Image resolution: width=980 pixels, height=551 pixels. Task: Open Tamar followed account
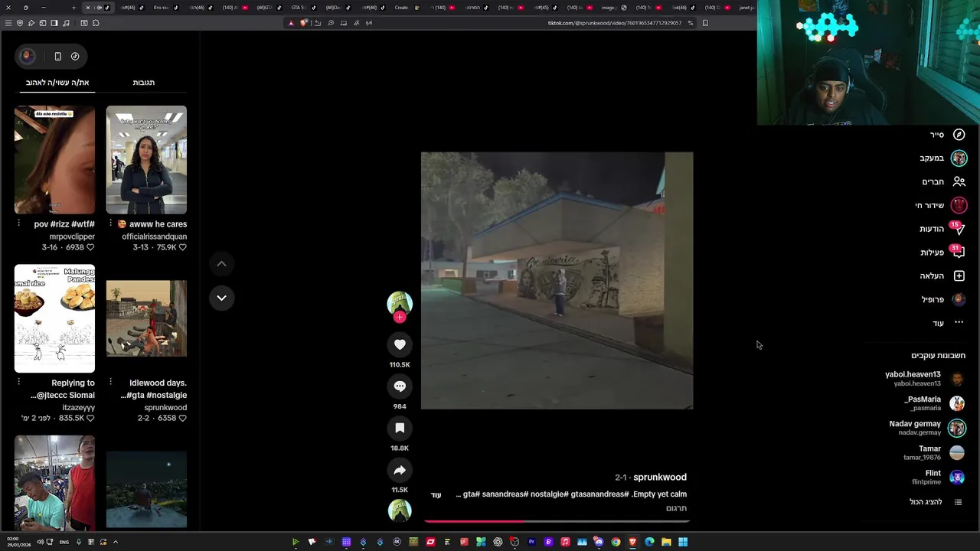[935, 452]
